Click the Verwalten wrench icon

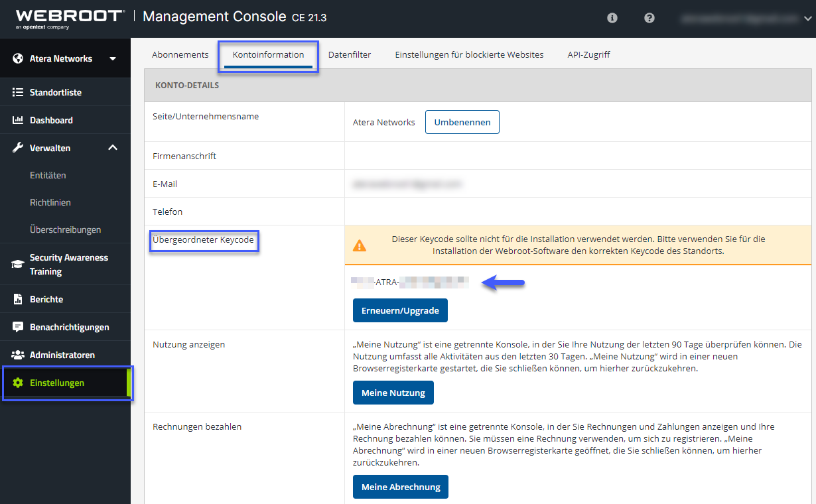[18, 148]
